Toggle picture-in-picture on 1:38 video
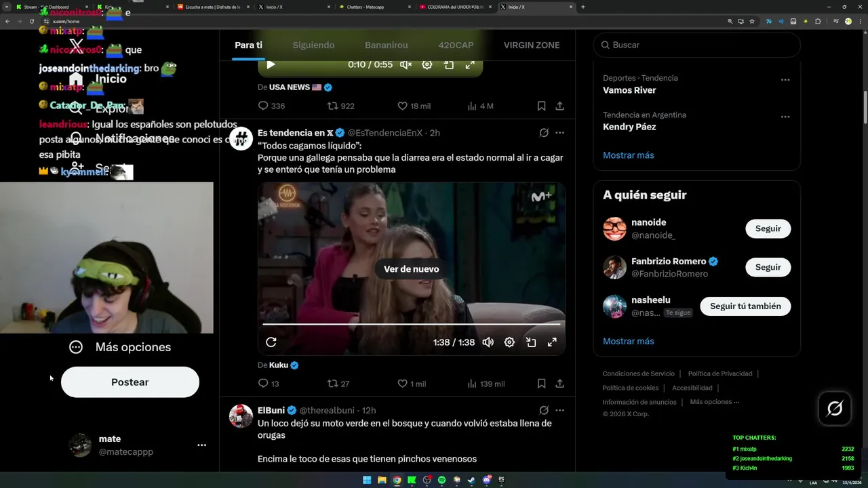The width and height of the screenshot is (868, 488). tap(531, 342)
